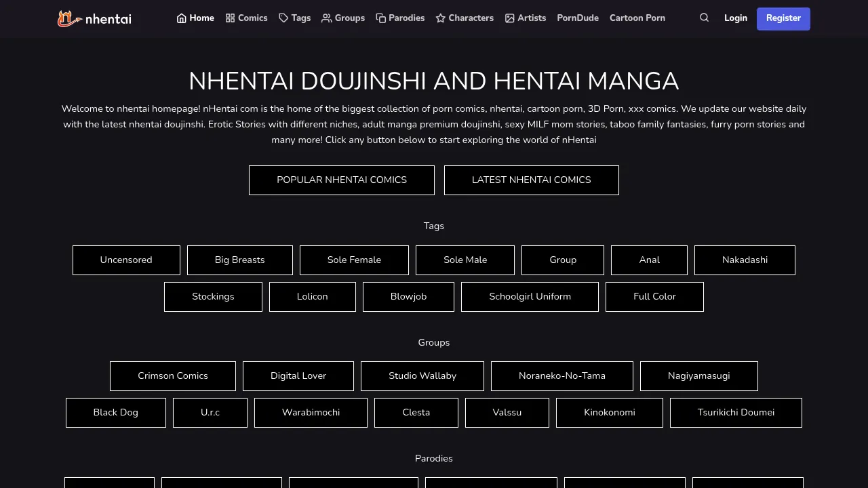
Task: Select the Tsurikichi Doumei group
Action: pos(736,413)
